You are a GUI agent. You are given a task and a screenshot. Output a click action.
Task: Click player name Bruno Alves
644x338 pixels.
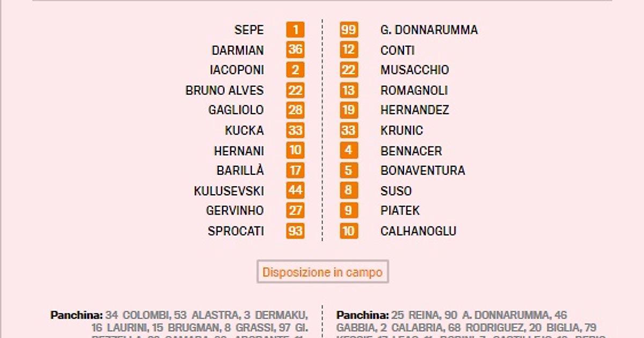coord(225,90)
